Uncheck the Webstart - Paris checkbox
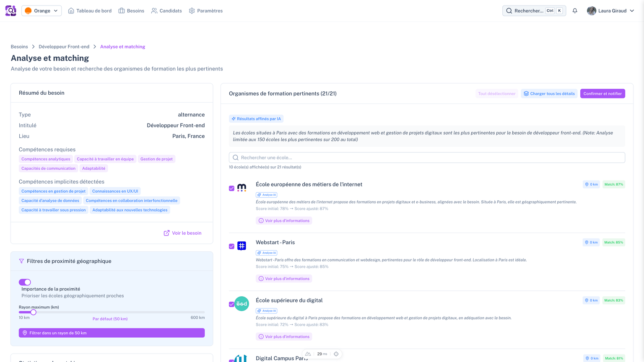This screenshot has width=644, height=362. (x=231, y=246)
